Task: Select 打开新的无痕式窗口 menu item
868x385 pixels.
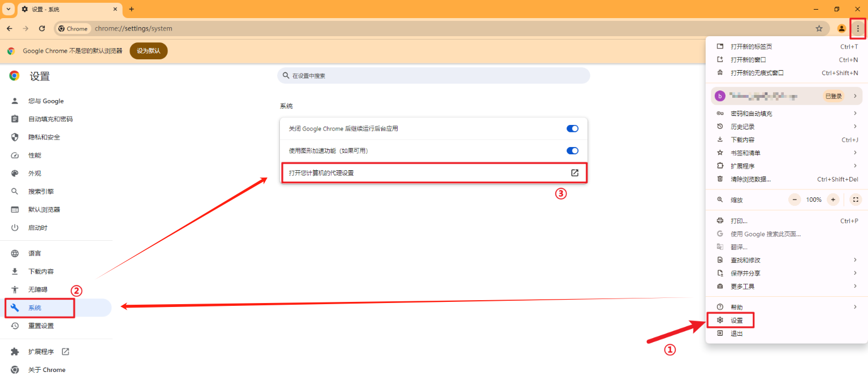Action: point(787,73)
